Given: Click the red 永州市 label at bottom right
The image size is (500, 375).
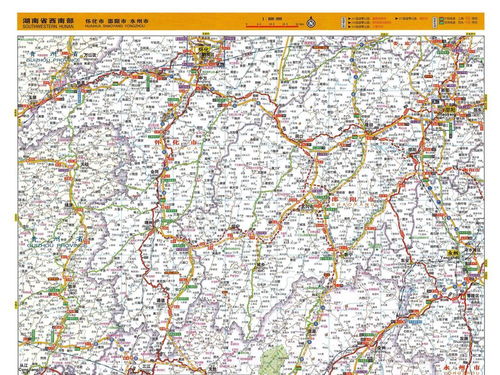Looking at the screenshot, I should [x=462, y=368].
